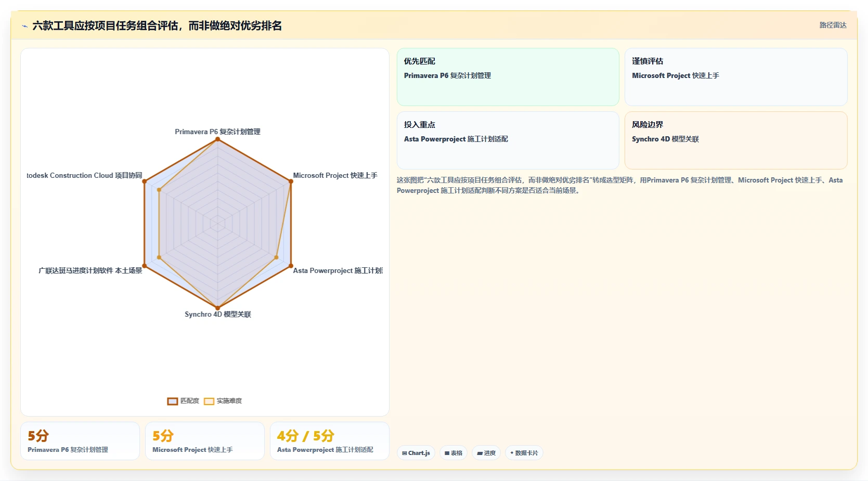Click the Chart.js tag chip

pos(416,453)
